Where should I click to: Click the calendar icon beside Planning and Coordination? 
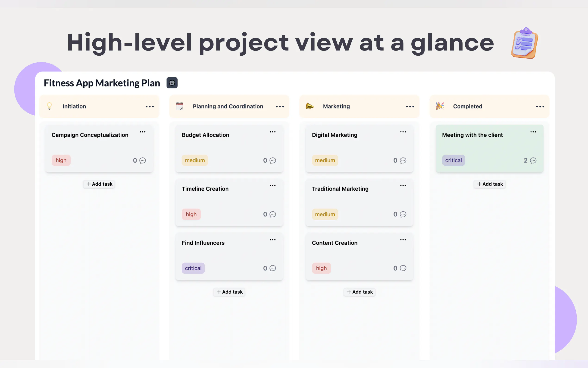179,106
